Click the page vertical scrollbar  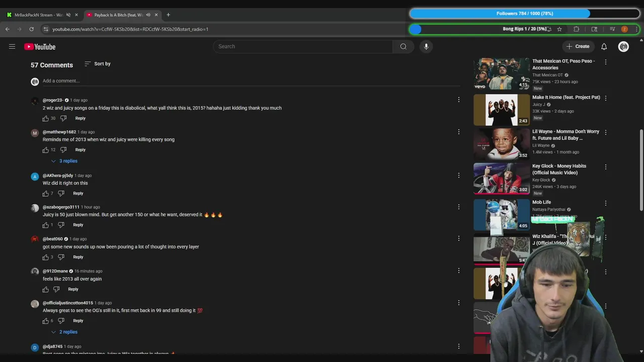[x=641, y=171]
